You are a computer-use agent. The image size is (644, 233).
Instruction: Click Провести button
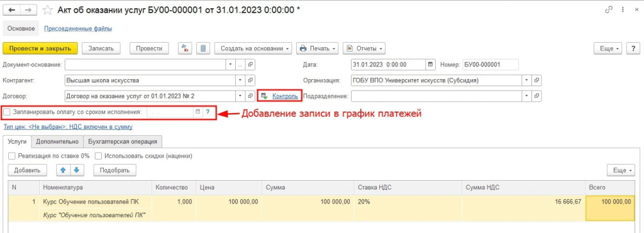(148, 48)
